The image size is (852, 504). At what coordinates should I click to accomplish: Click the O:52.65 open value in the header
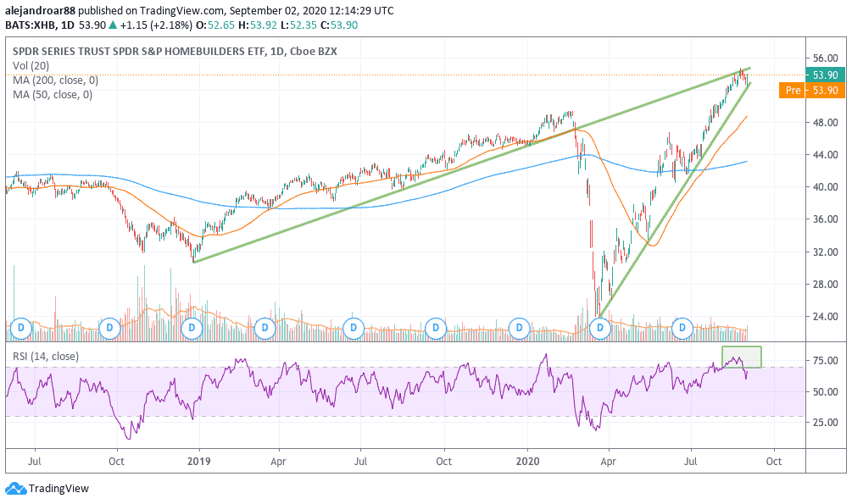click(215, 25)
